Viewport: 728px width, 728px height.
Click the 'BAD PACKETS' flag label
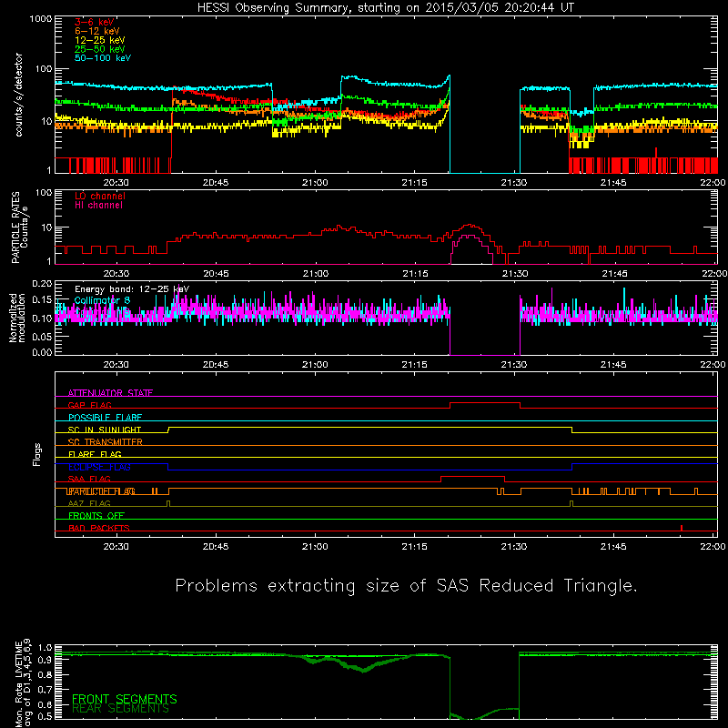click(99, 528)
